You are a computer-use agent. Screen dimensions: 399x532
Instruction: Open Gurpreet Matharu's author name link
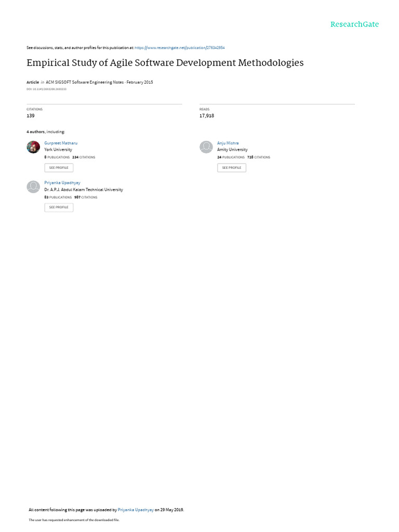(61, 143)
